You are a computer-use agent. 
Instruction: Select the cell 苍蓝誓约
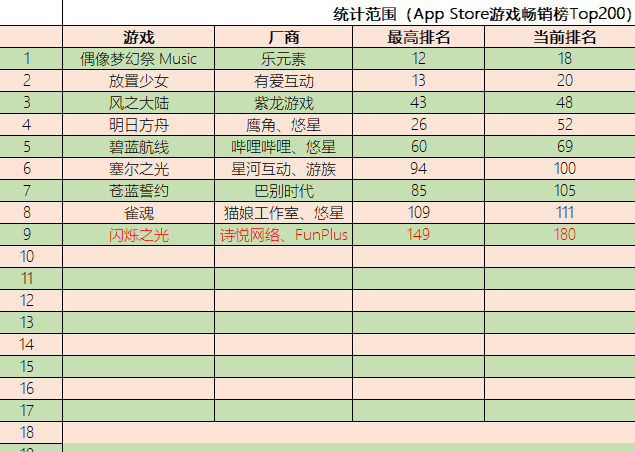[x=139, y=190]
